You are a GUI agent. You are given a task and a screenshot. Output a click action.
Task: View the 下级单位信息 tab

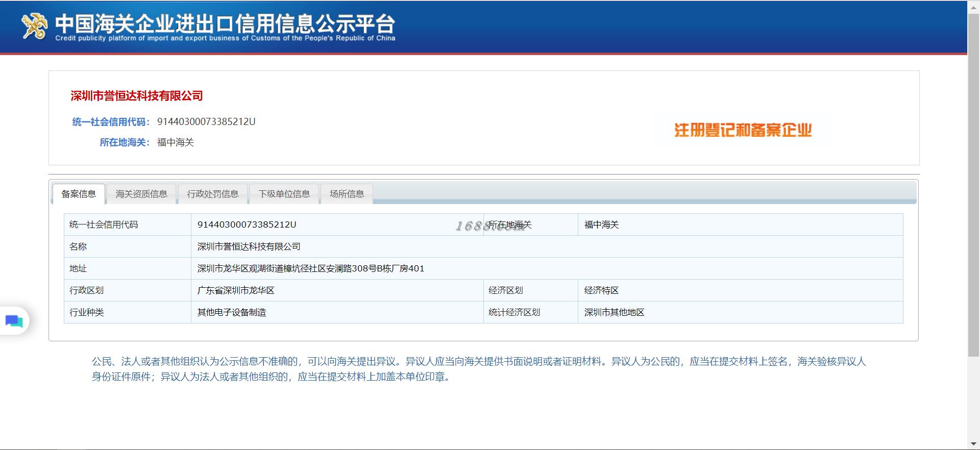point(284,194)
